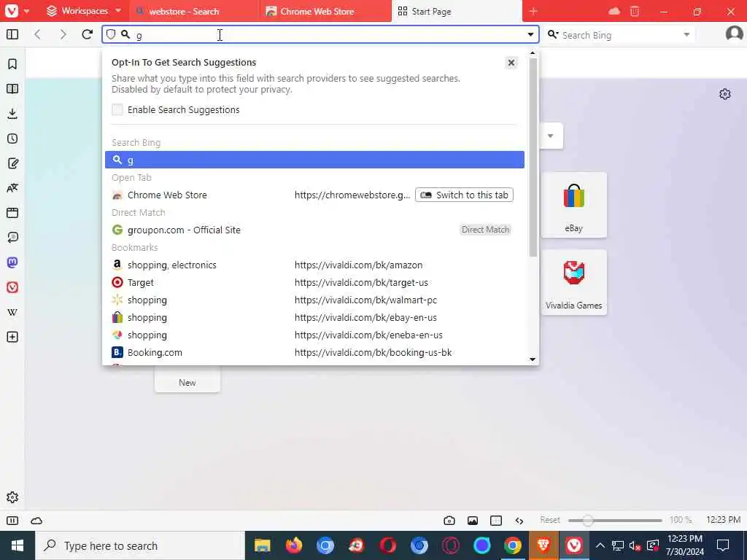The height and width of the screenshot is (560, 747).
Task: Click in the Search Bing field
Action: click(x=619, y=35)
